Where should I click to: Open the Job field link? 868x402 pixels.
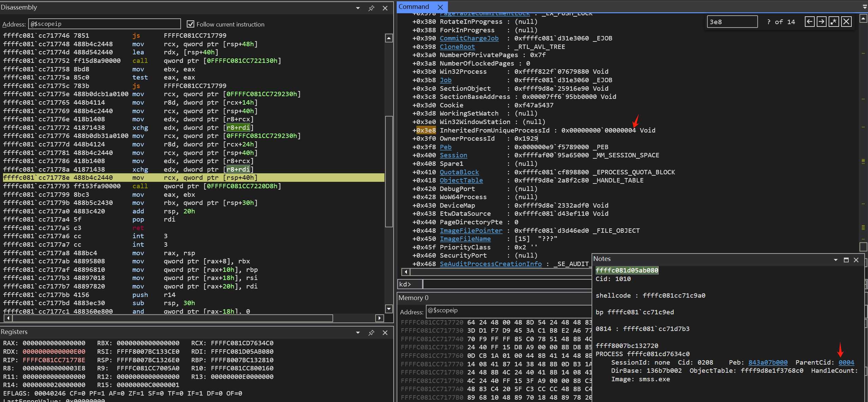[x=446, y=80]
